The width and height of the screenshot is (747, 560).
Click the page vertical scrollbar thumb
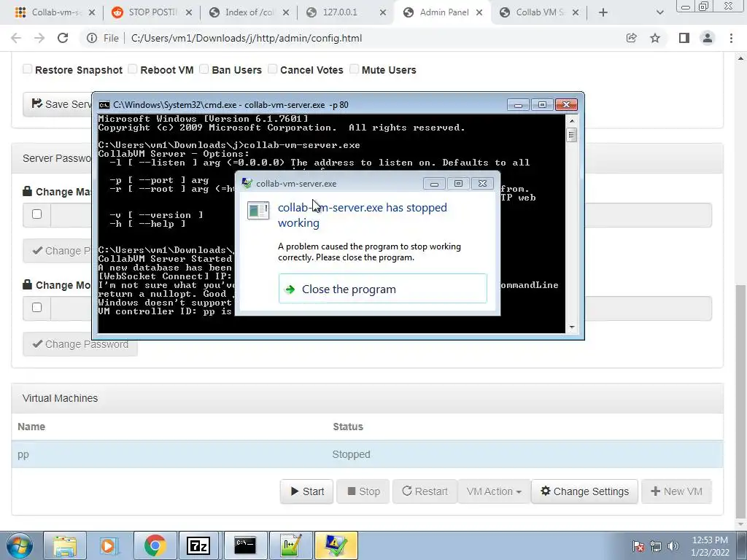[x=740, y=401]
